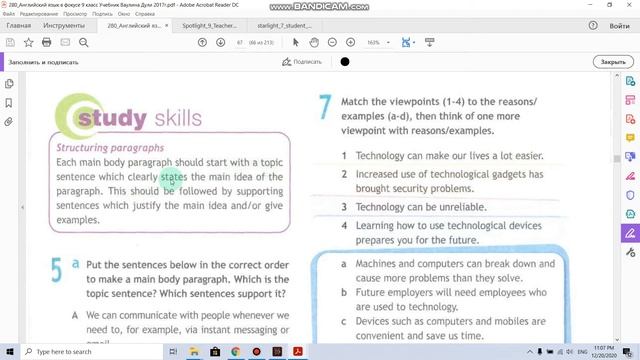Click the Войти sign-in link
Image resolution: width=640 pixels, height=360 pixels.
point(619,26)
